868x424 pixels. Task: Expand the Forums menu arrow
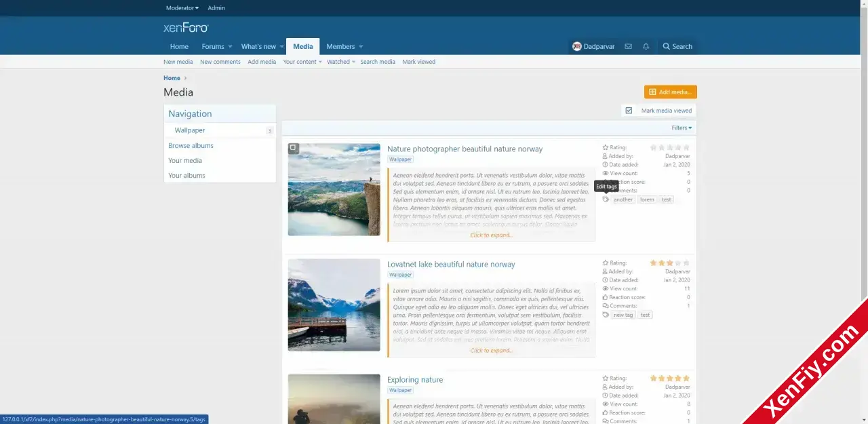tap(230, 47)
